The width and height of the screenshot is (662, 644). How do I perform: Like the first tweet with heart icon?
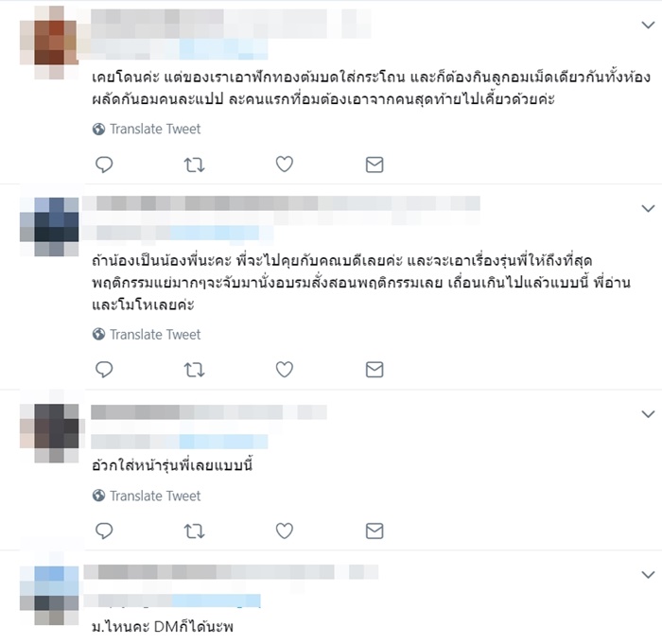point(284,164)
